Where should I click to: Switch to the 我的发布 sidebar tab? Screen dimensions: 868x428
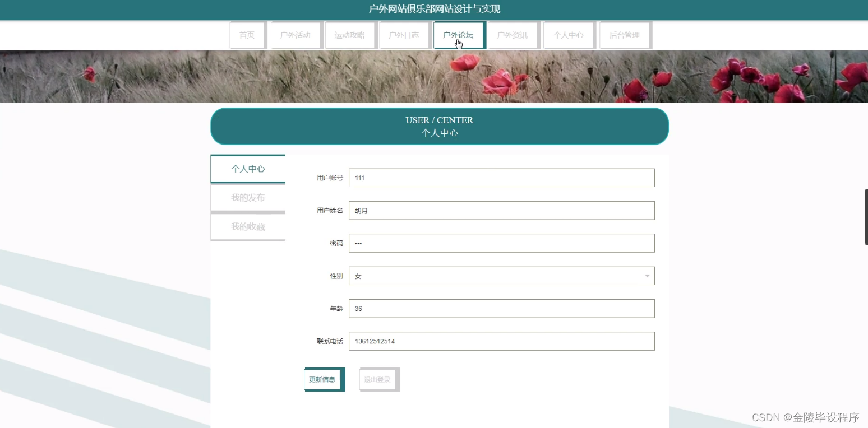pos(247,197)
